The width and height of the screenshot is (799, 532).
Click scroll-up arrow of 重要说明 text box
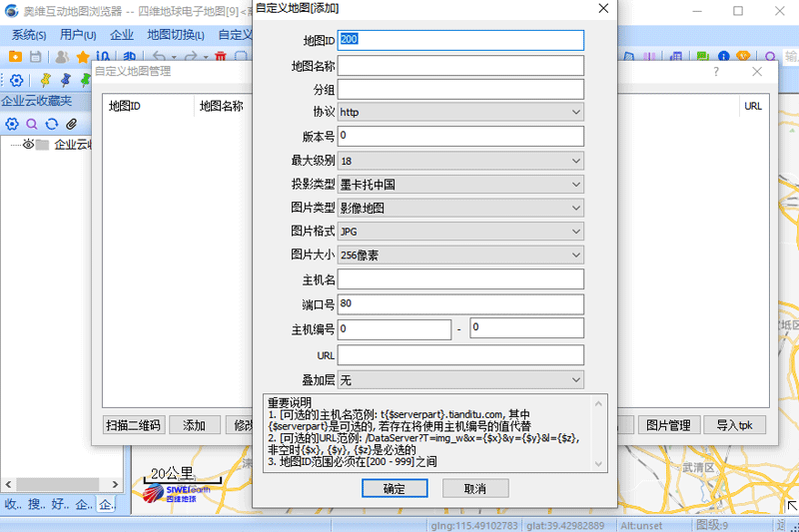598,403
